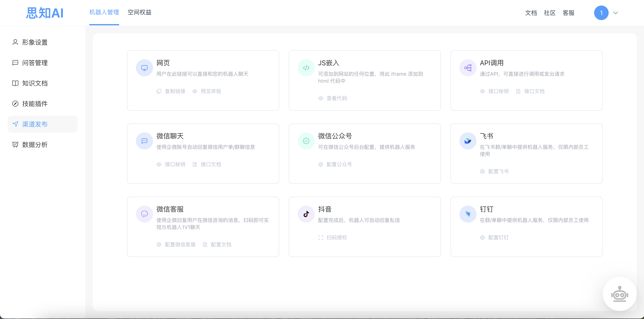The height and width of the screenshot is (319, 644).
Task: Click the 网页 monitor icon
Action: 144,68
